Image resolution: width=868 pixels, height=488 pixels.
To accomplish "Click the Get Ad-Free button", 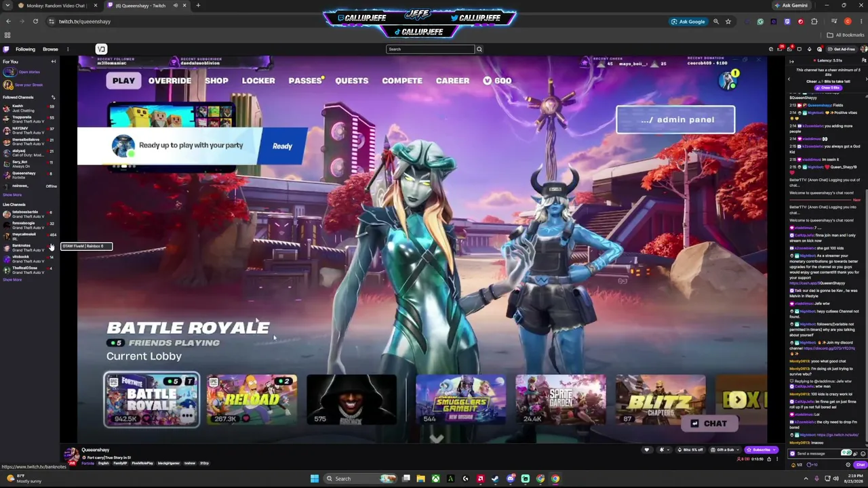I will click(x=842, y=49).
